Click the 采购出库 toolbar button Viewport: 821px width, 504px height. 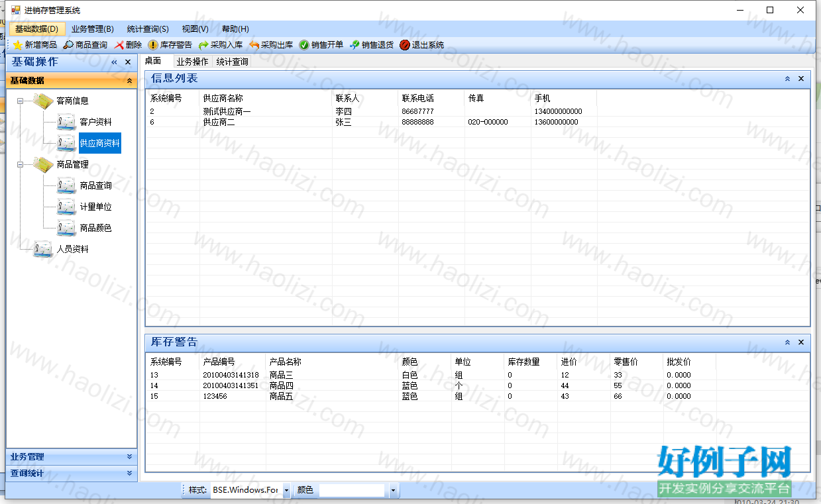pyautogui.click(x=271, y=45)
